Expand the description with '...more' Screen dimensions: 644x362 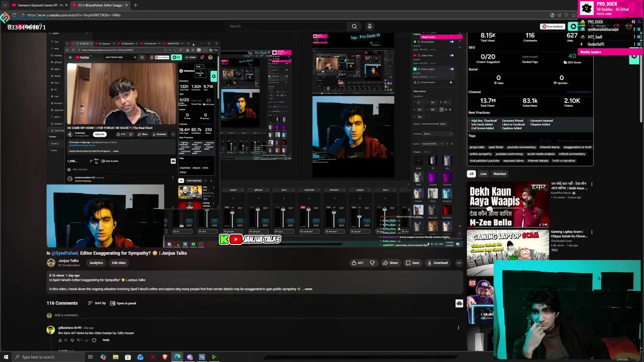(x=307, y=289)
